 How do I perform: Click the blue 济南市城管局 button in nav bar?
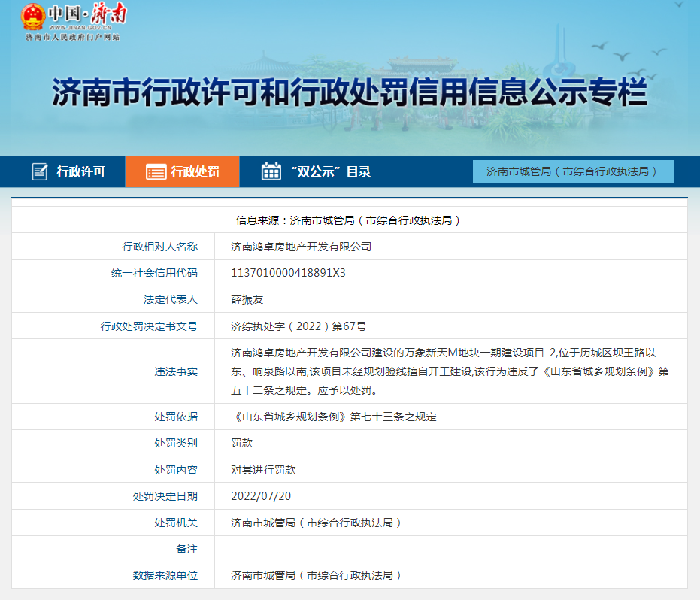pos(573,171)
